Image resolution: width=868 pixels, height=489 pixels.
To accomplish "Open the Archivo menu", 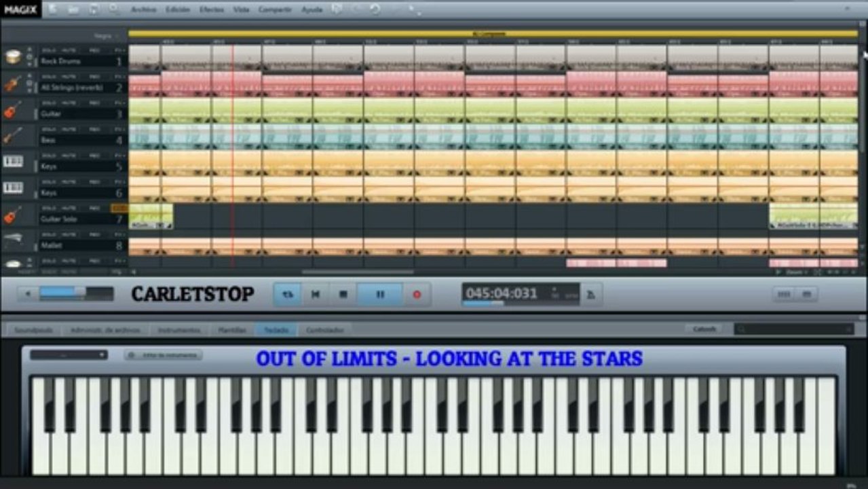I will [143, 10].
